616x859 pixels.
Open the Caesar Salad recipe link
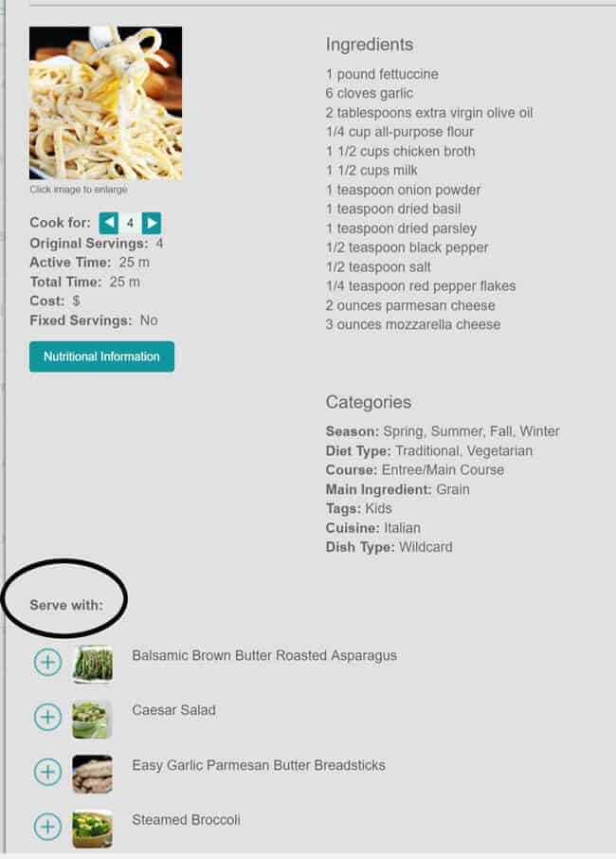point(173,709)
